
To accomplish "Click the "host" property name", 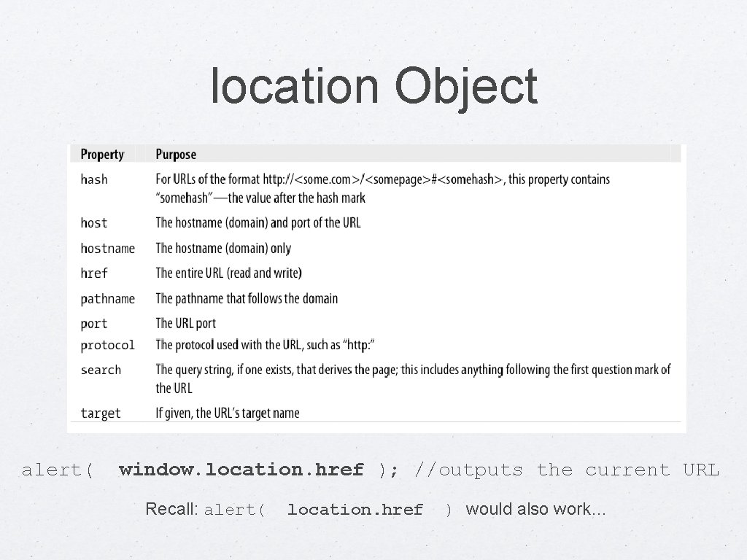I will [x=94, y=223].
